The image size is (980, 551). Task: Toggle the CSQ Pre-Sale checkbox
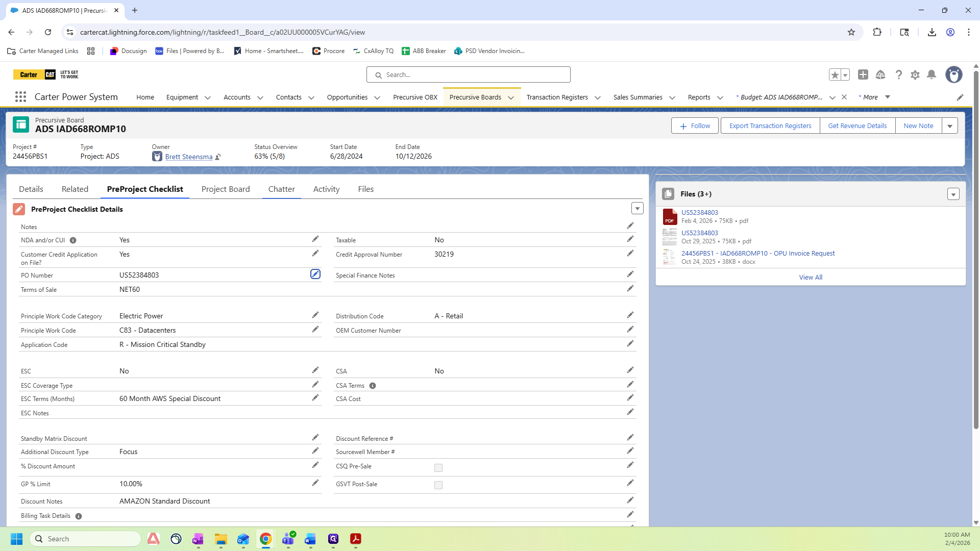(438, 468)
